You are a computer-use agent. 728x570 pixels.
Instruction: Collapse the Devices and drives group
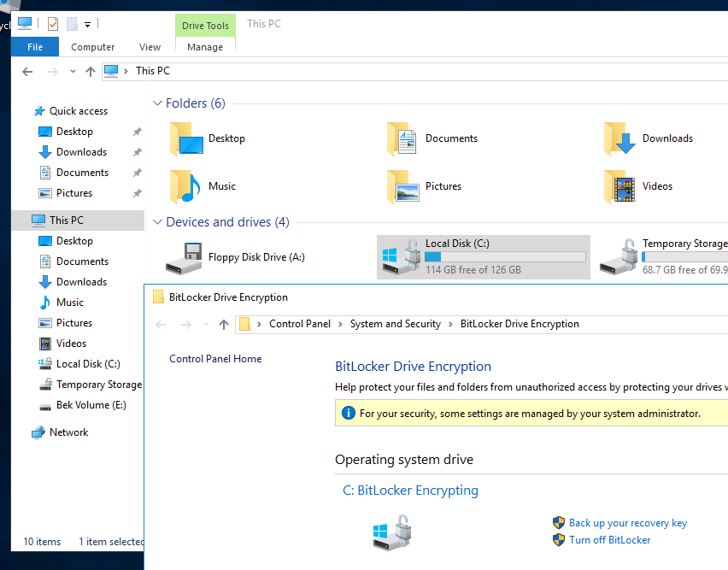point(157,222)
